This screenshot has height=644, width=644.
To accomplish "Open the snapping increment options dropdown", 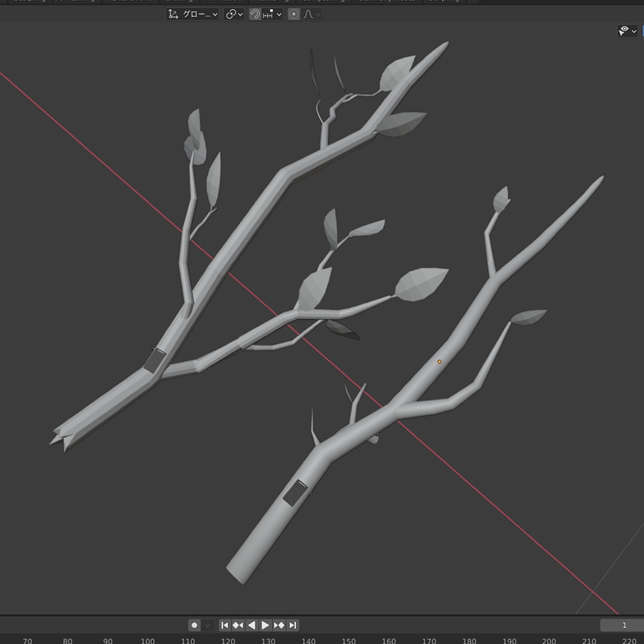I will (x=272, y=14).
